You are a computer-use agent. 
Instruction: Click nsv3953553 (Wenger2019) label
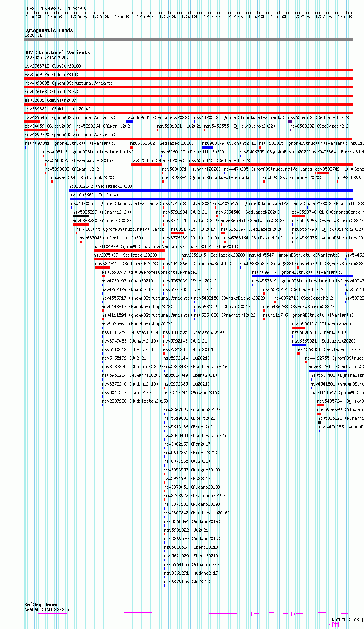[x=192, y=470]
